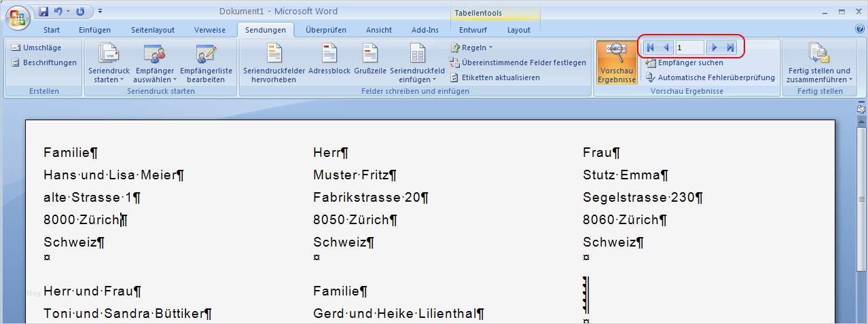Open the Layout table tools tab
868x324 pixels.
tap(519, 30)
